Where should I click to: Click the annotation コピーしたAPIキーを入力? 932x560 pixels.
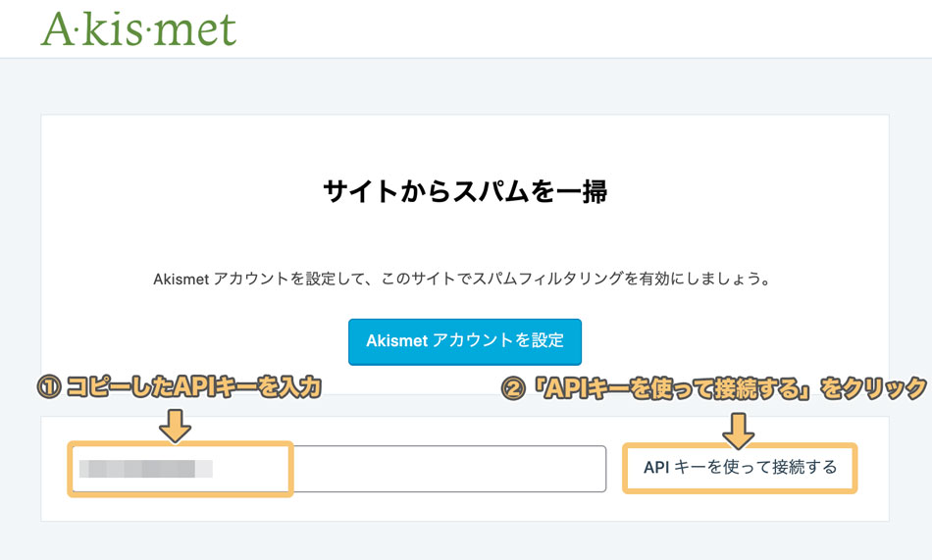194,387
